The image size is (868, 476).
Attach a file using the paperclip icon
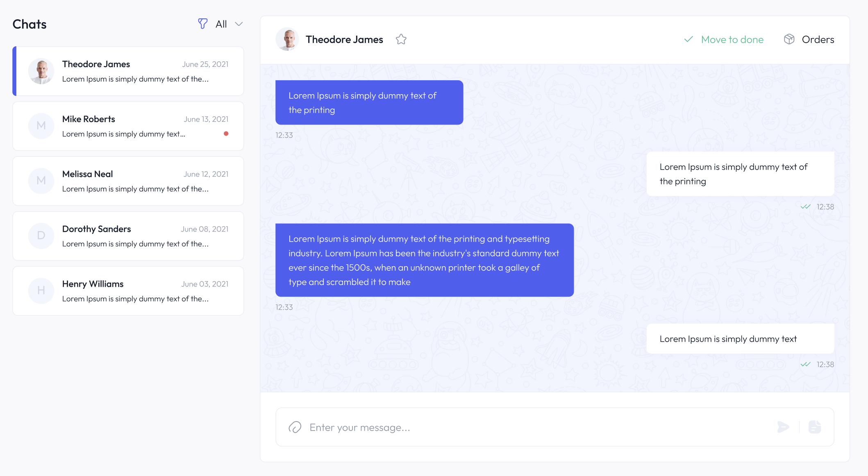click(294, 427)
